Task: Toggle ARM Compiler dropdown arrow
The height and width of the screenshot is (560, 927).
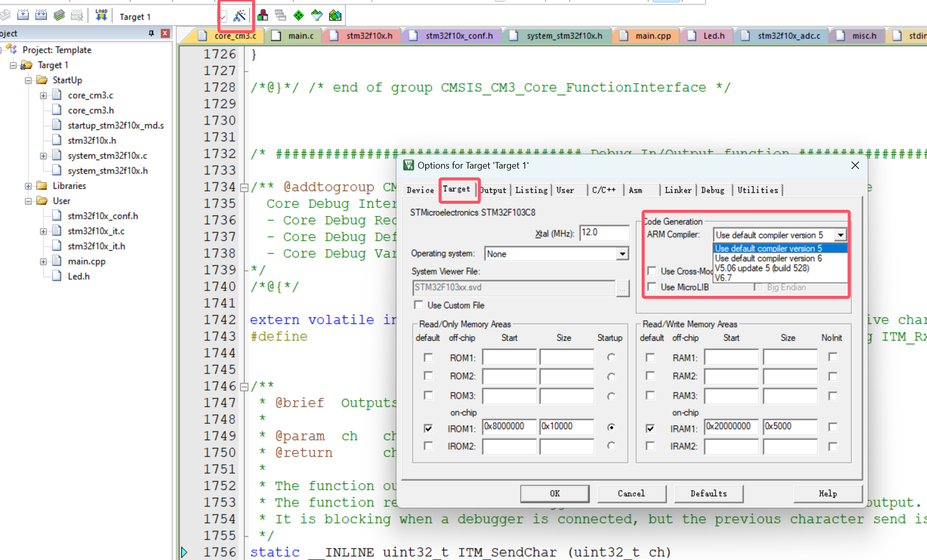Action: pyautogui.click(x=840, y=235)
